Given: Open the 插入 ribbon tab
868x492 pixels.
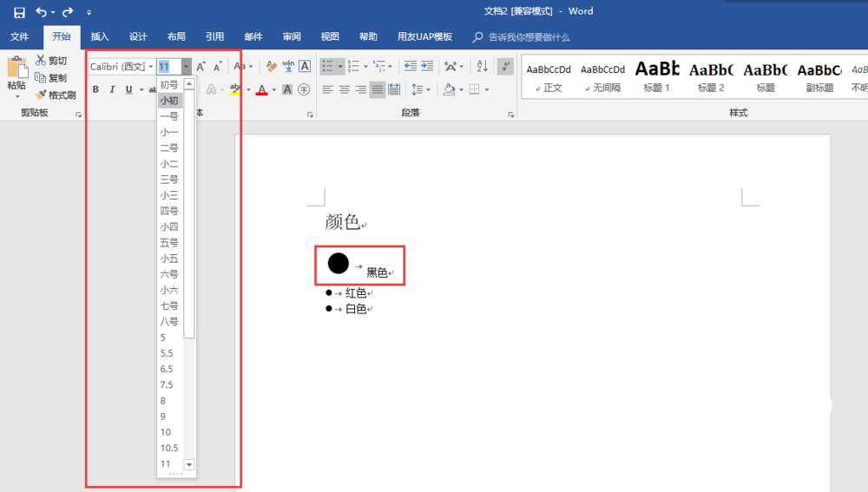Looking at the screenshot, I should [x=100, y=37].
